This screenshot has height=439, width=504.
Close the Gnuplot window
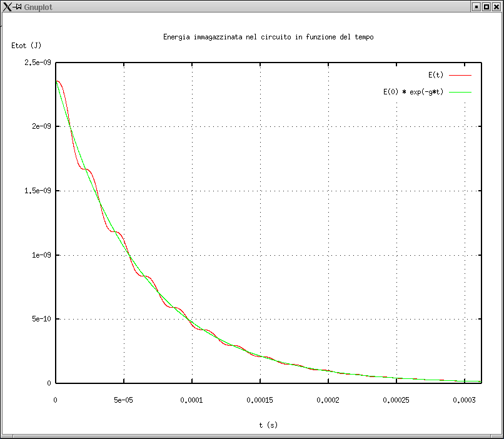tap(496, 6)
